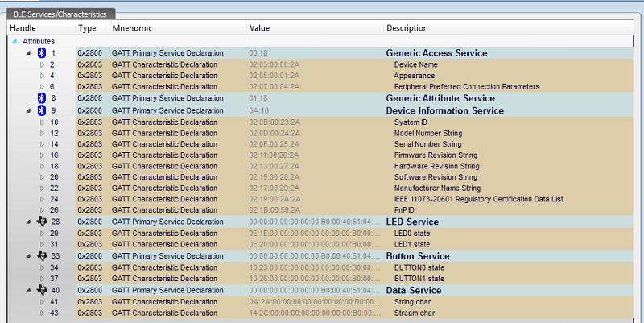Collapse the LED Service node arrow
Viewport: 644px width, 323px height.
30,222
